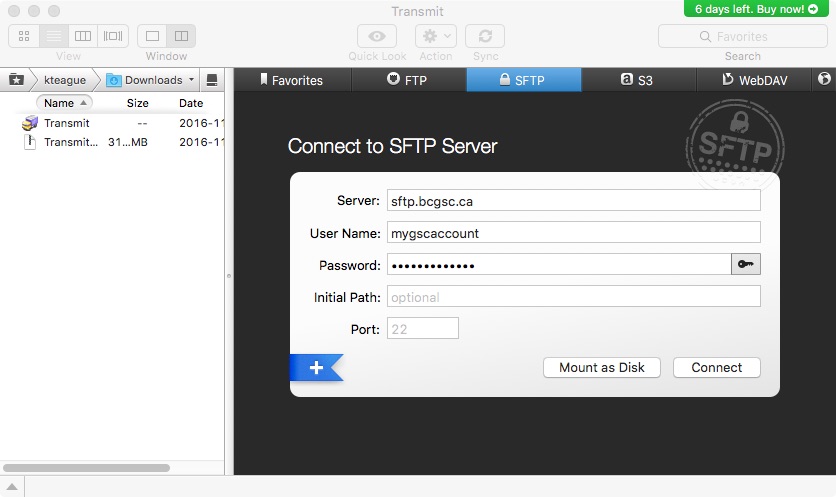Expand the bottom transfers disclosure triangle

12,486
